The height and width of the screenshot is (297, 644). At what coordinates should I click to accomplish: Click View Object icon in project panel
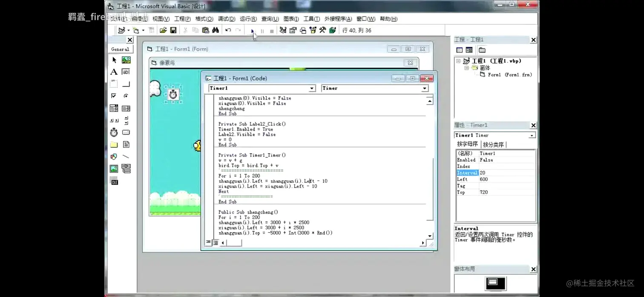[x=469, y=50]
